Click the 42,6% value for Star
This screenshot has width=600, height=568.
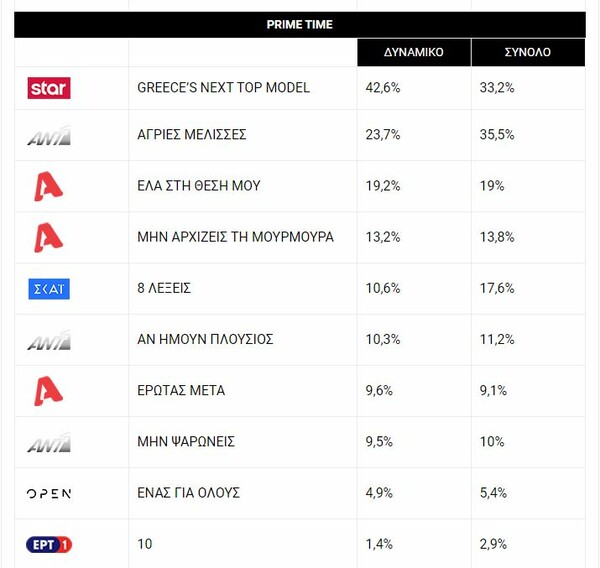click(x=383, y=88)
